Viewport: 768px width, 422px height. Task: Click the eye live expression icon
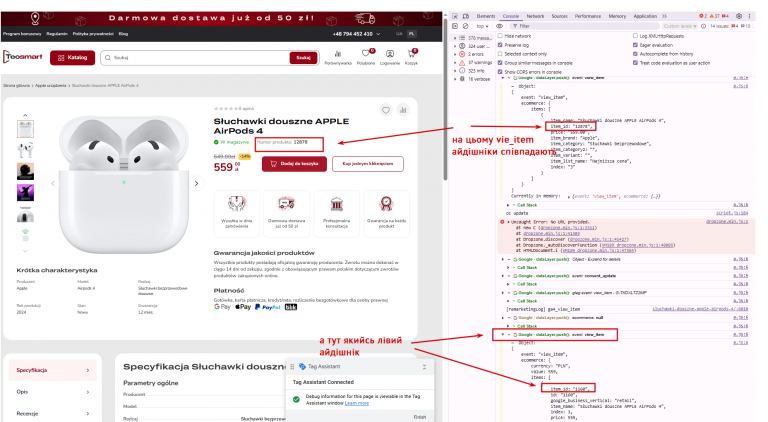pos(499,26)
